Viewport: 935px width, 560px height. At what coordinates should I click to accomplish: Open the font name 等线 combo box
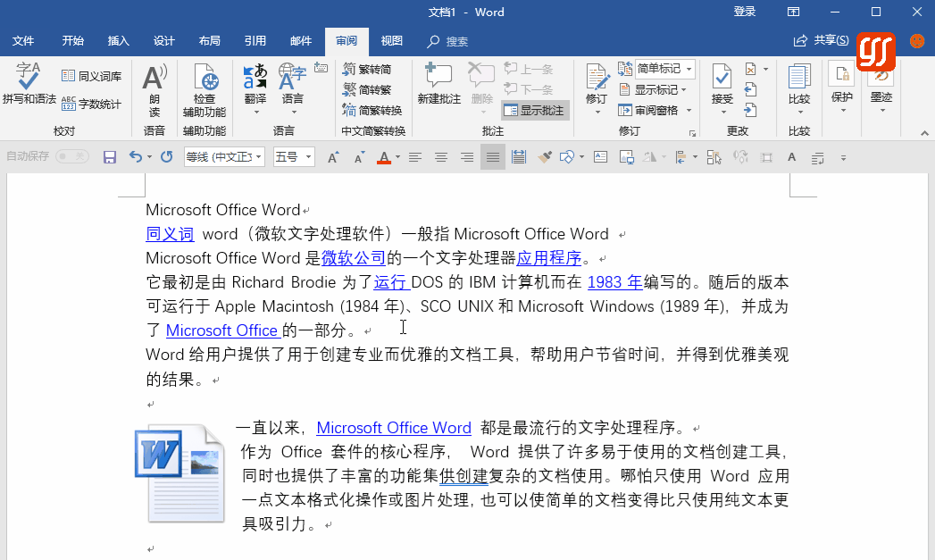(x=224, y=157)
